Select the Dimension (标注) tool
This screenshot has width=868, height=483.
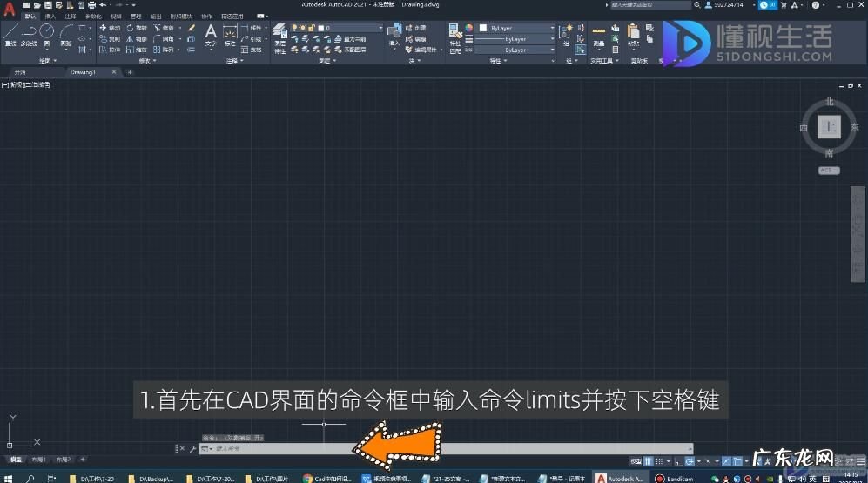[x=230, y=36]
